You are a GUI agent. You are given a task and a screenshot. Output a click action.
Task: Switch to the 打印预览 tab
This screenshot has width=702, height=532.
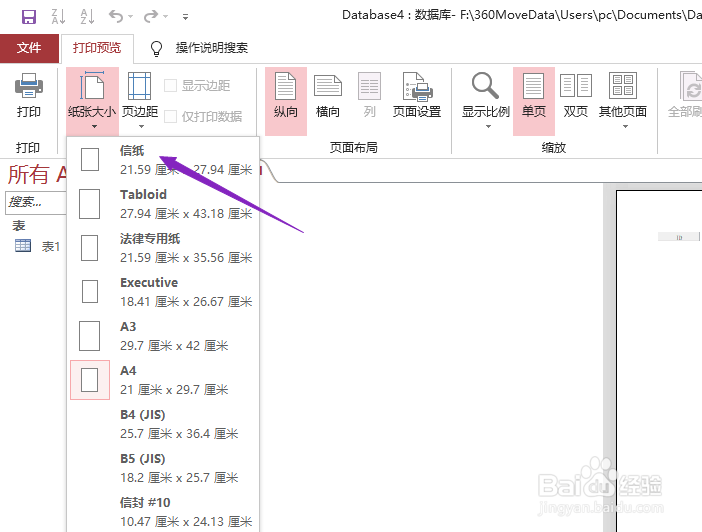(97, 48)
